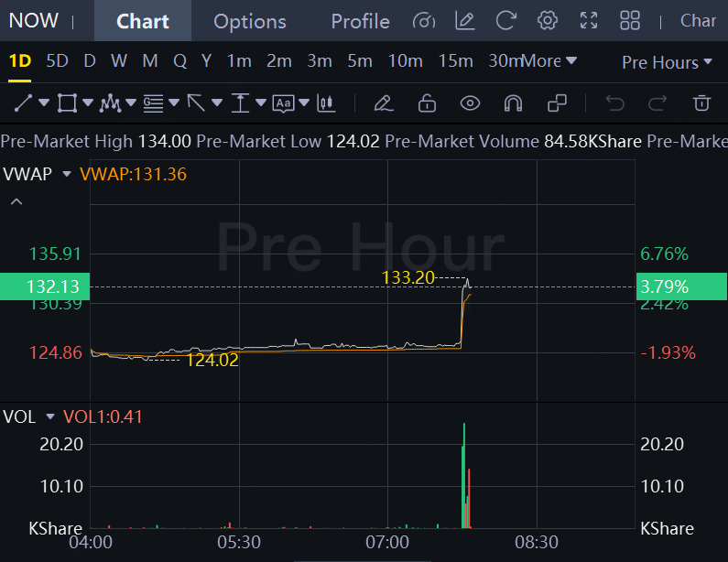Open the multi-chart grid layout icon
This screenshot has height=562, width=728.
[630, 21]
